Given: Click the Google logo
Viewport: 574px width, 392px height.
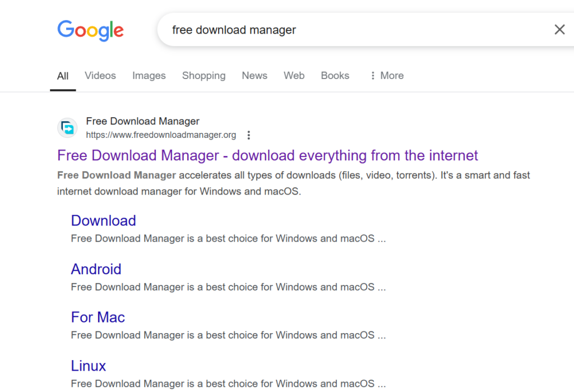Looking at the screenshot, I should pyautogui.click(x=90, y=30).
